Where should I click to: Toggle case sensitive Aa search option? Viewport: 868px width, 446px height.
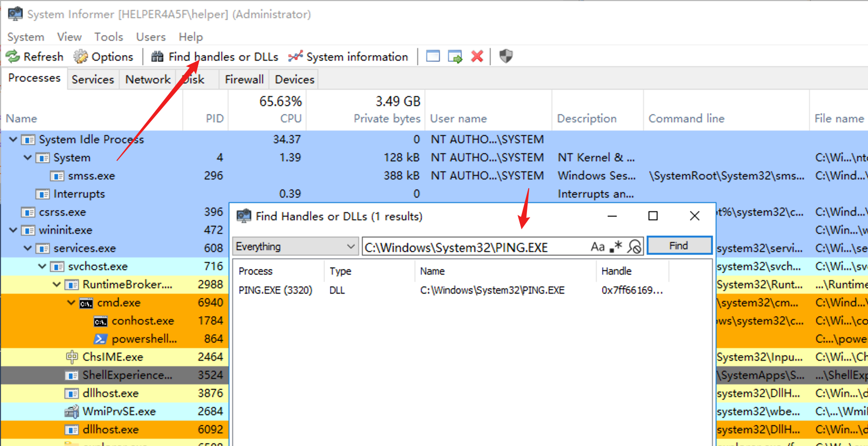597,247
